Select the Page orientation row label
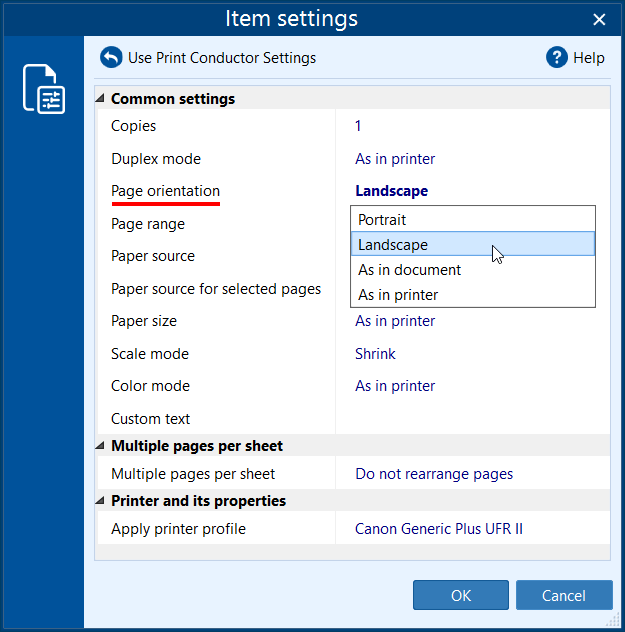The image size is (625, 632). point(165,191)
